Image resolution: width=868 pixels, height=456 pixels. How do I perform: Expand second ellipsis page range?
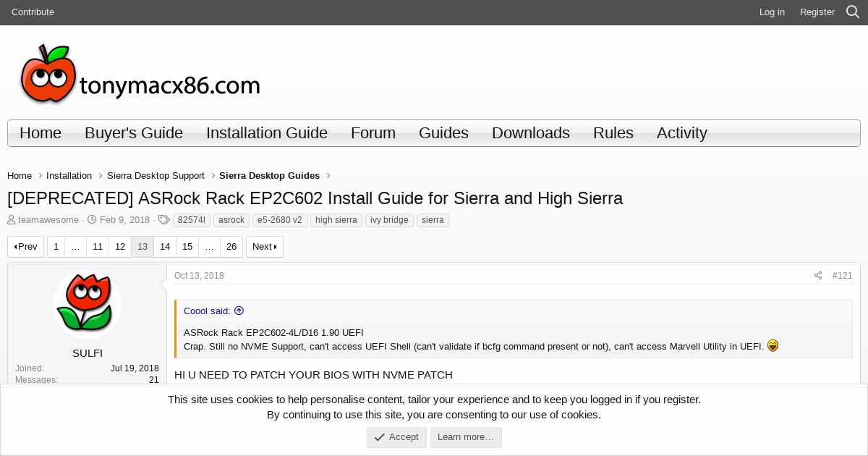pos(209,247)
